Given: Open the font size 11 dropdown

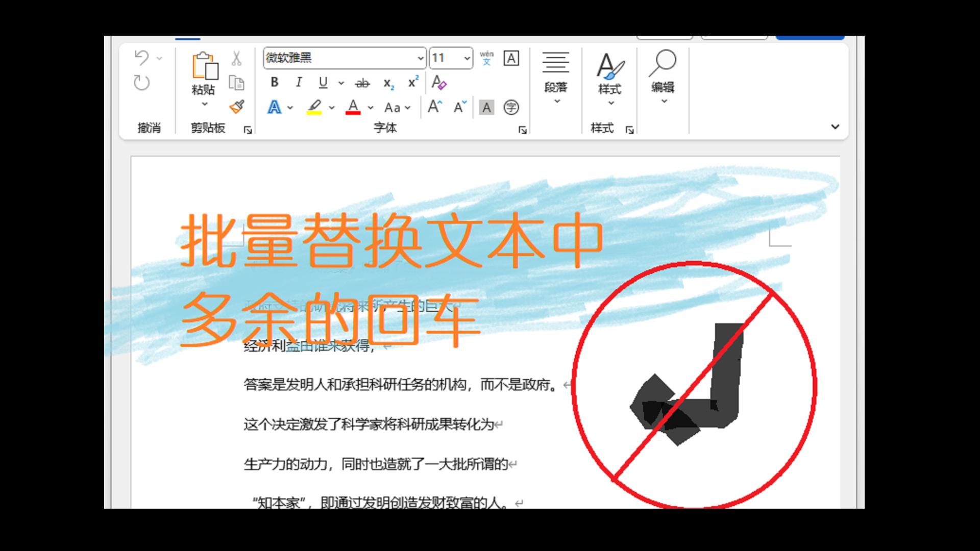Looking at the screenshot, I should click(467, 58).
